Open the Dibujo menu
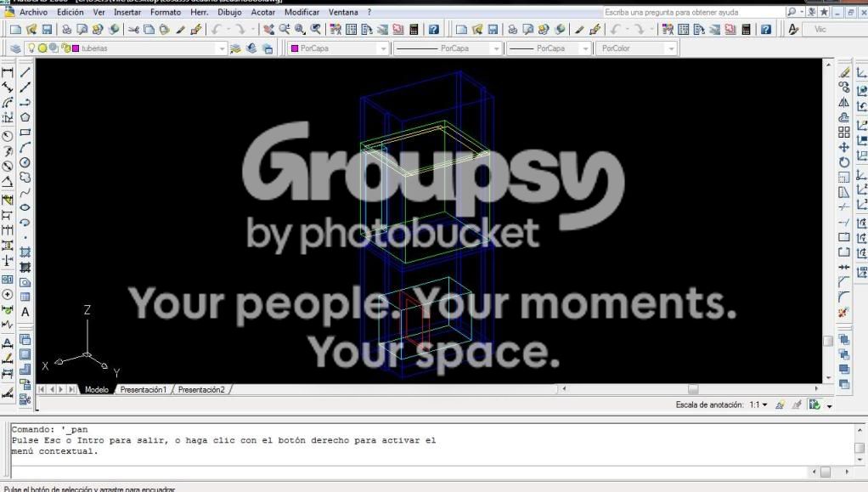Screen dimensions: 868x492 coord(229,12)
